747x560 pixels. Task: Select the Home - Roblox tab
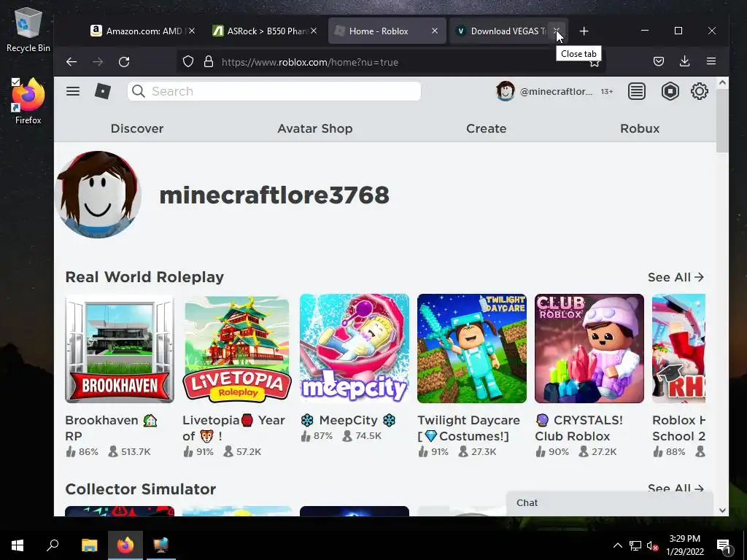click(x=387, y=31)
